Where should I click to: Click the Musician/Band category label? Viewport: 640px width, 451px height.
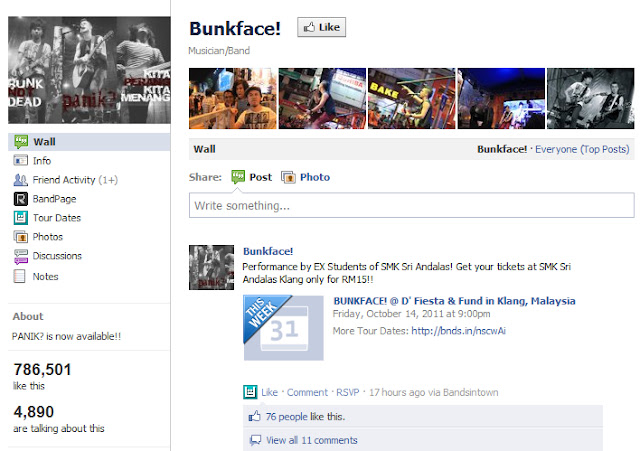[219, 51]
